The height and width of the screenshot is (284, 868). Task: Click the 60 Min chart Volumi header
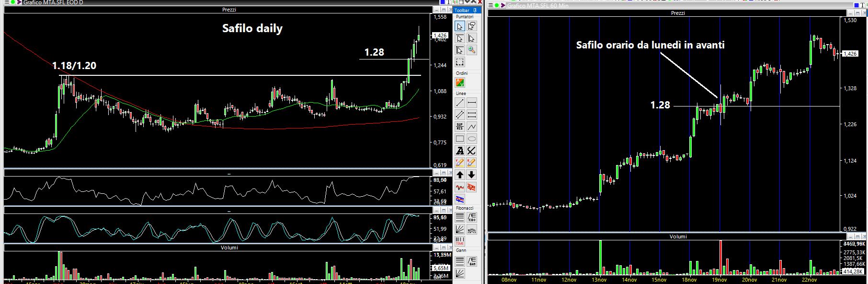point(678,237)
